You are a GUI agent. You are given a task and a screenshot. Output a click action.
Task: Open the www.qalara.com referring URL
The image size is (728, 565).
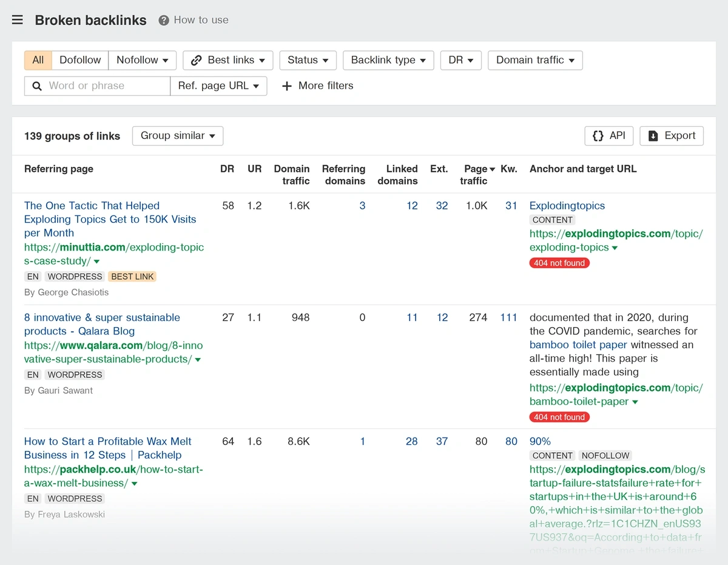click(x=113, y=353)
